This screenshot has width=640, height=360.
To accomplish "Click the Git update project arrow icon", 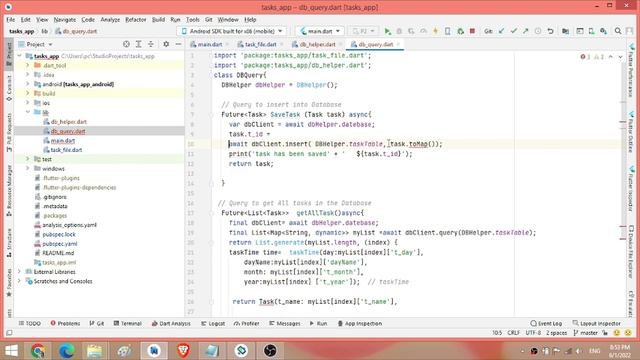I will 502,31.
